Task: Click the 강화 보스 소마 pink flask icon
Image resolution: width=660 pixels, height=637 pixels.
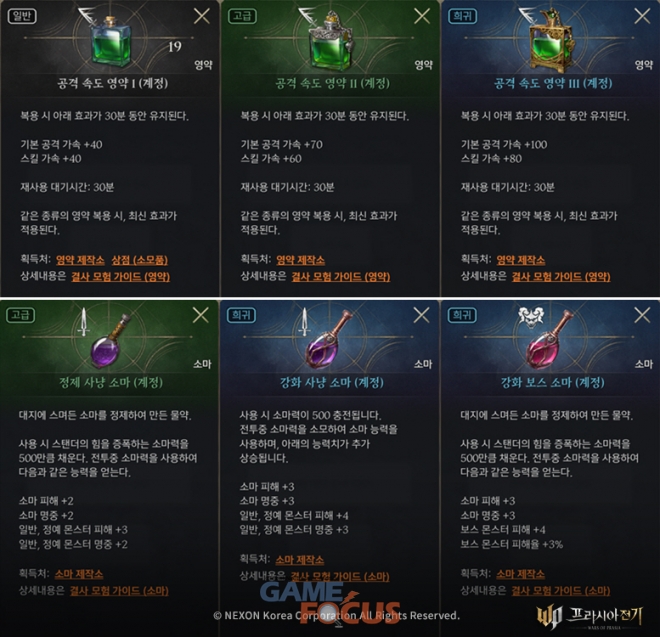Action: click(550, 340)
